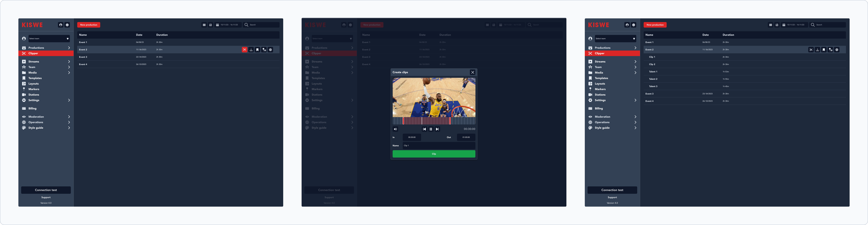Skip to next frame in Create clips dialog
868x225 pixels.
click(437, 129)
